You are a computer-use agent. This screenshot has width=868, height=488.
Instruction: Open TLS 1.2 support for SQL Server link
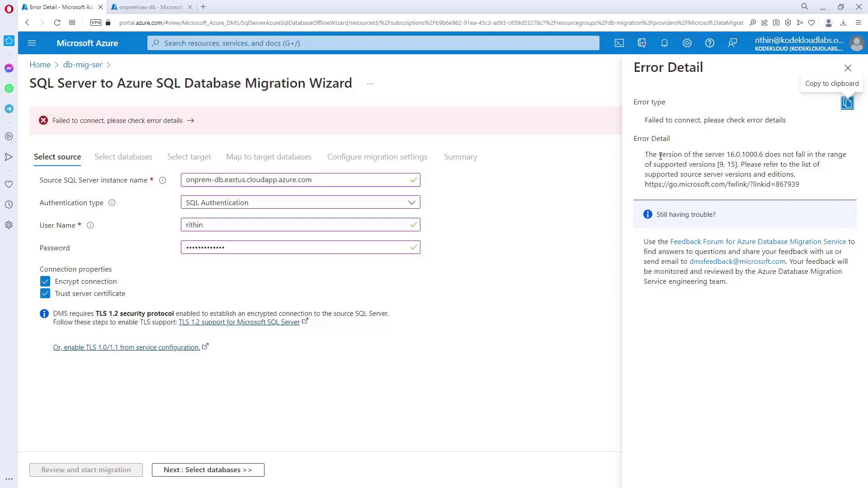tap(239, 322)
